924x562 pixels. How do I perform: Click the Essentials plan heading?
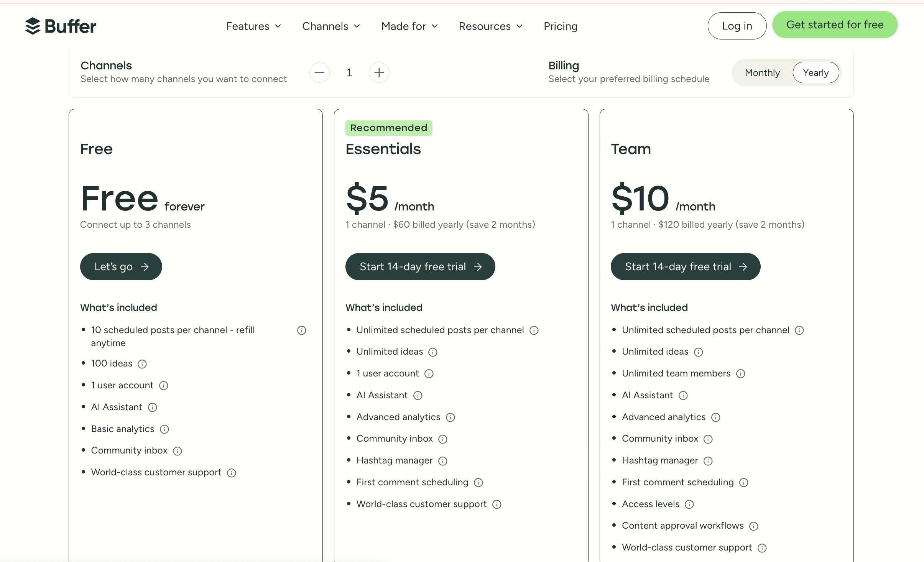coord(383,149)
